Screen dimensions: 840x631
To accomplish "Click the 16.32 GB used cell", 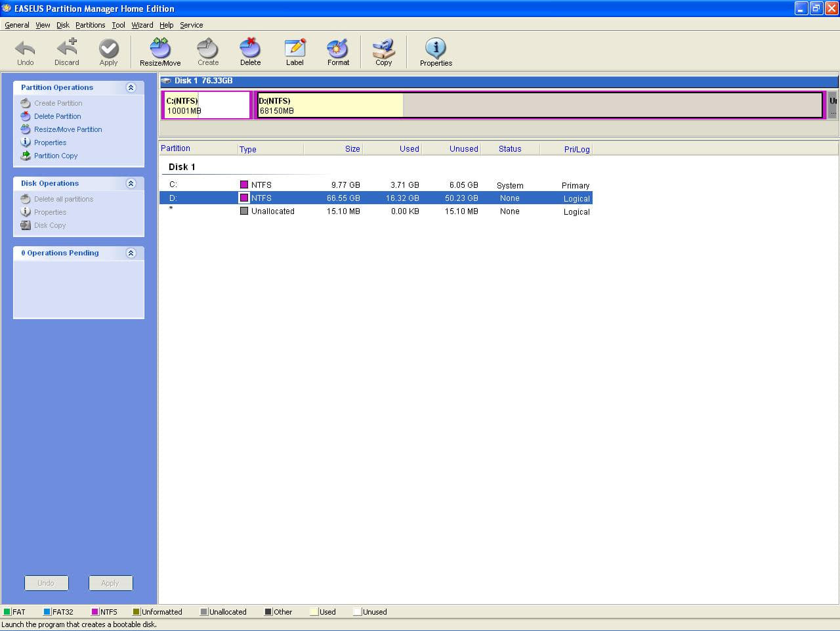I will point(402,198).
